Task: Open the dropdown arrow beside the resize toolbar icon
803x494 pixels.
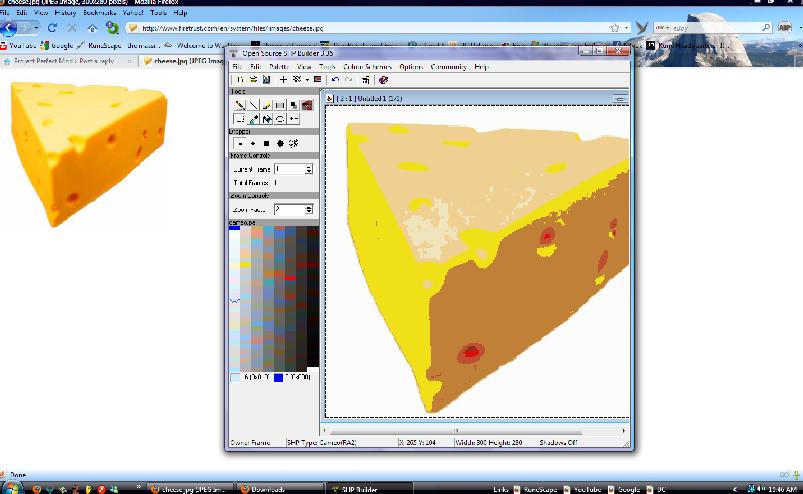Action: coord(306,79)
